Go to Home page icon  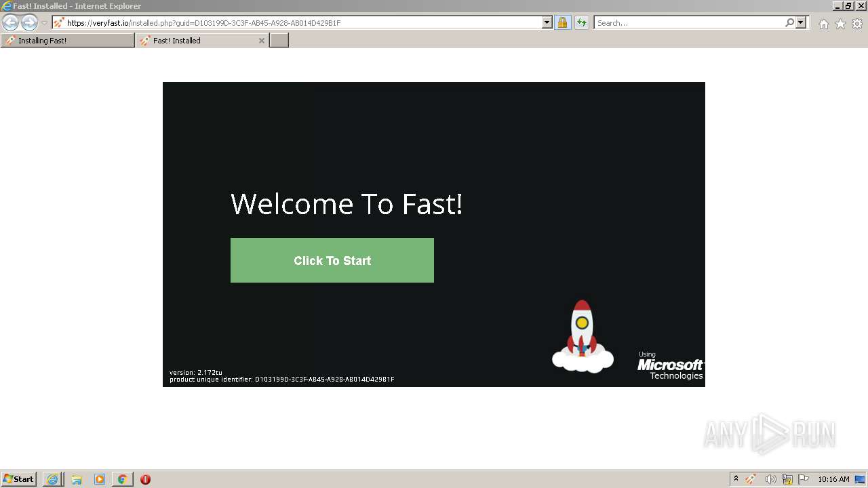823,24
